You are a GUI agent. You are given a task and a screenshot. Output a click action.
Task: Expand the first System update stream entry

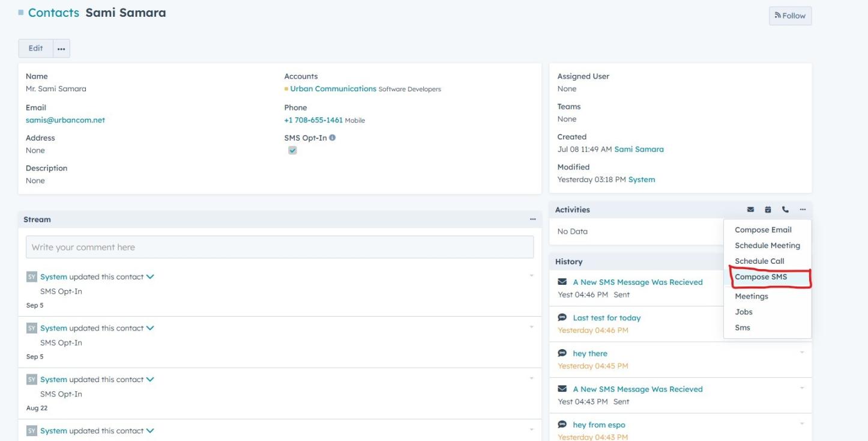[x=150, y=277]
